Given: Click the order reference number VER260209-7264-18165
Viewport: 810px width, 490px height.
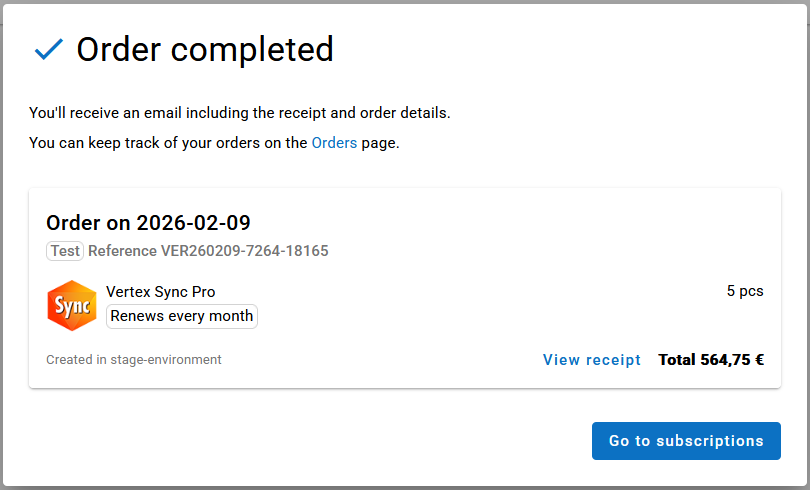Looking at the screenshot, I should (244, 251).
